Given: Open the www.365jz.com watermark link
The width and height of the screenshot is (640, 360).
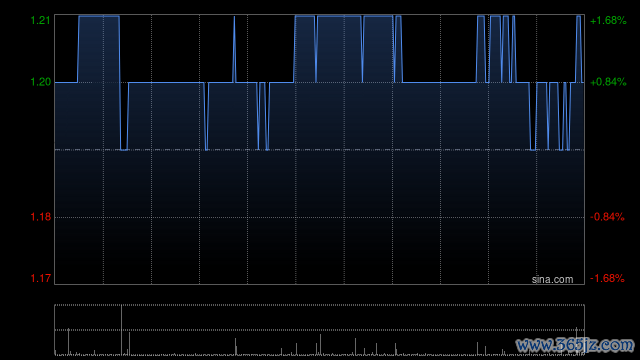Looking at the screenshot, I should pyautogui.click(x=575, y=345).
